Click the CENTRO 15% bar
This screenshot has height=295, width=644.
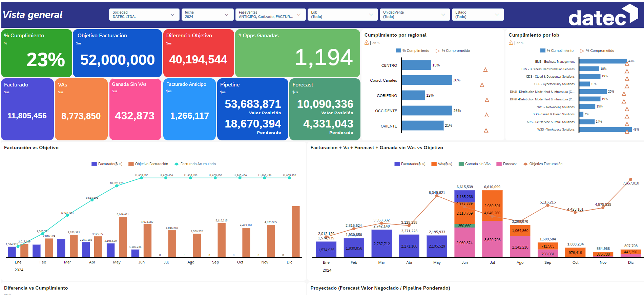[416, 65]
